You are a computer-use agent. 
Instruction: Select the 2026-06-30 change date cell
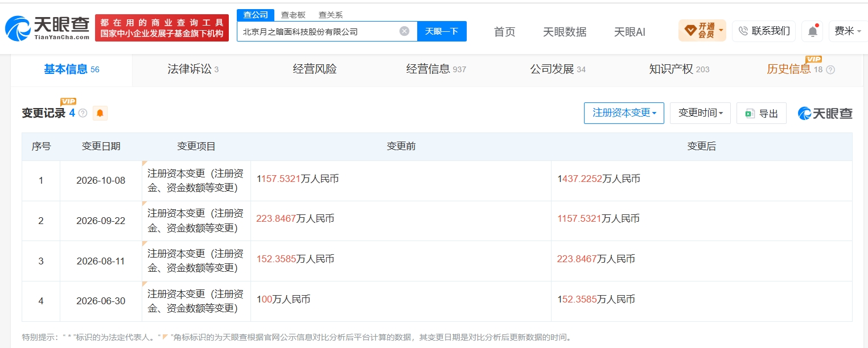coord(101,301)
